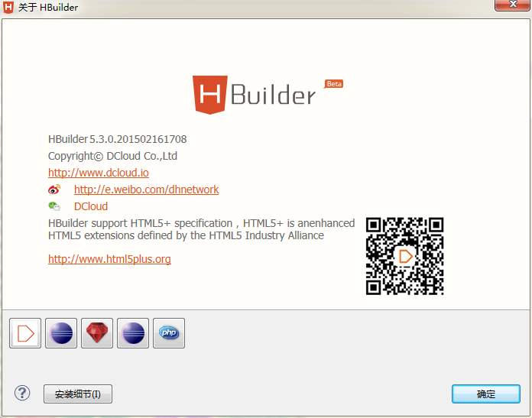Click the HBuilder logo image
The image size is (532, 418).
[254, 95]
